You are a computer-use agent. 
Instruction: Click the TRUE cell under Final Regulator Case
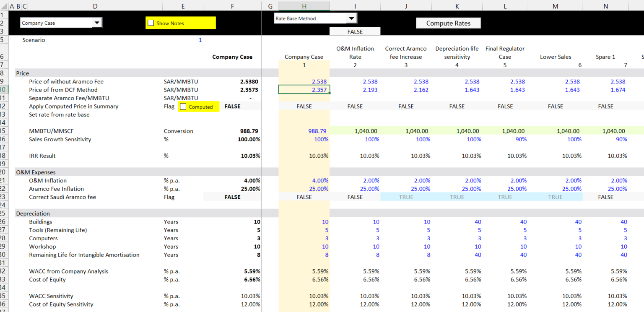pyautogui.click(x=505, y=197)
